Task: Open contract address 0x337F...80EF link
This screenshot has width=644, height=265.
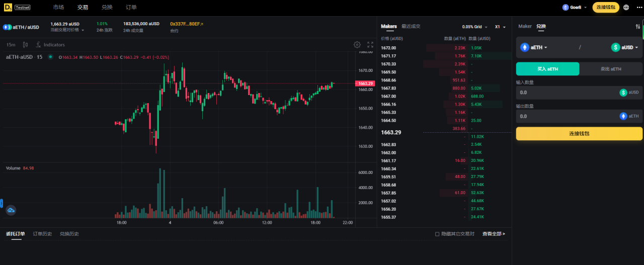Action: pos(186,24)
